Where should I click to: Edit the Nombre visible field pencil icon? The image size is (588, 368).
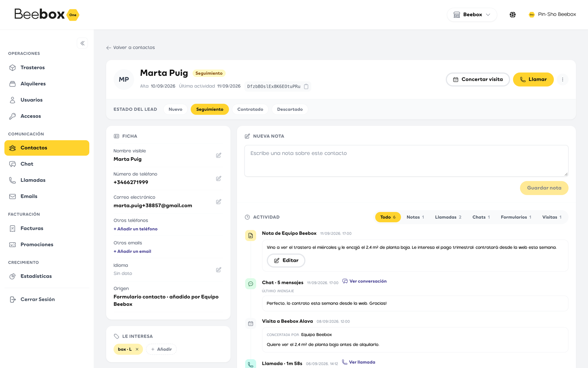tap(219, 155)
